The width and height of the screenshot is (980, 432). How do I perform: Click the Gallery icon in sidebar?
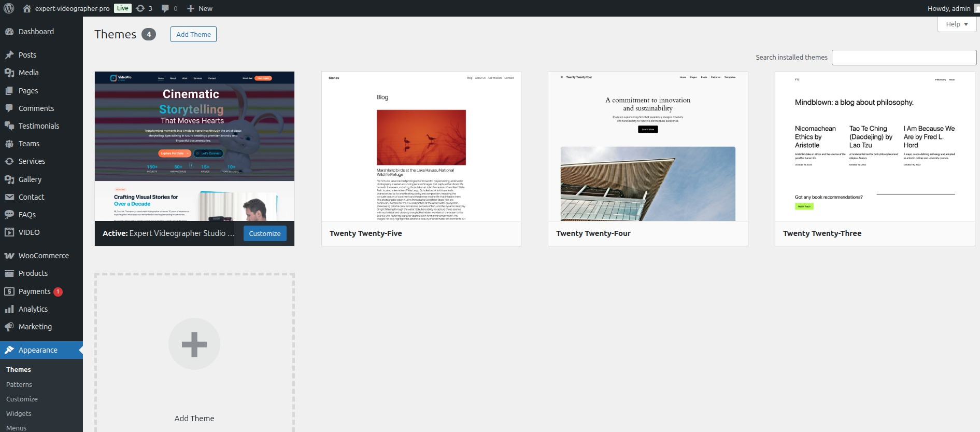(9, 179)
